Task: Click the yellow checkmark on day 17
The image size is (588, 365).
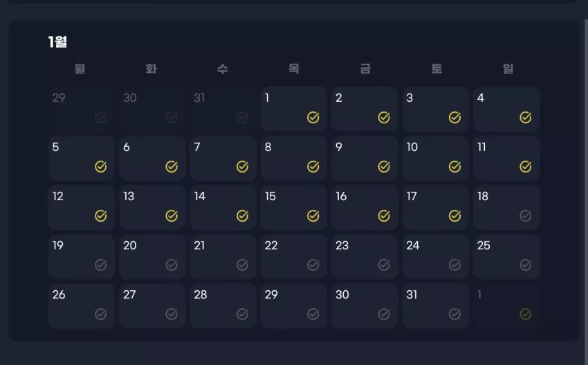Action: pos(454,215)
